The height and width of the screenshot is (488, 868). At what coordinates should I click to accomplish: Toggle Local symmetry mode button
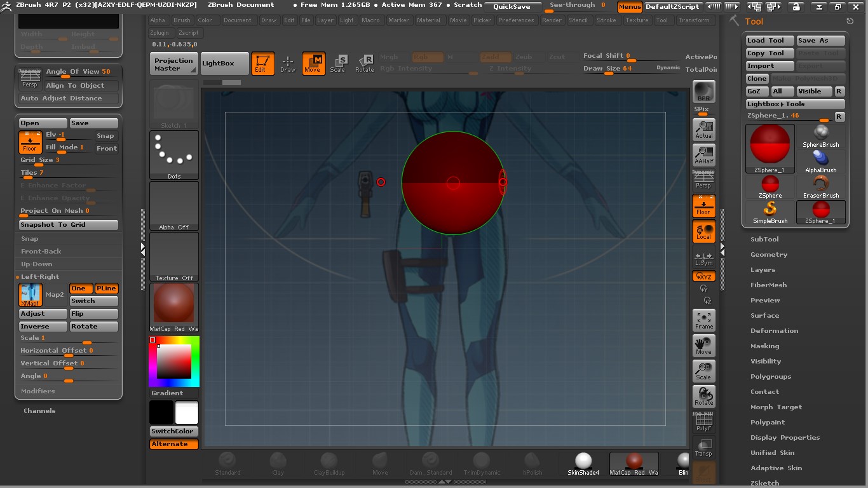coord(703,231)
